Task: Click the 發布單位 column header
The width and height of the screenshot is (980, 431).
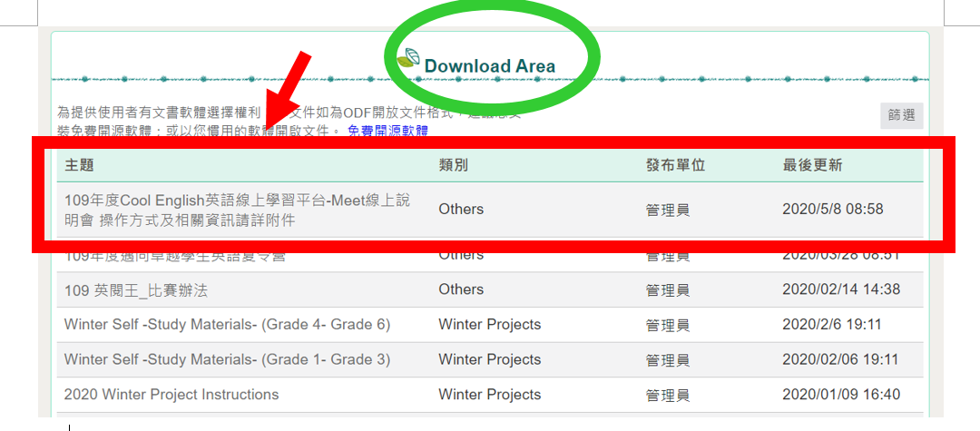Action: point(675,165)
